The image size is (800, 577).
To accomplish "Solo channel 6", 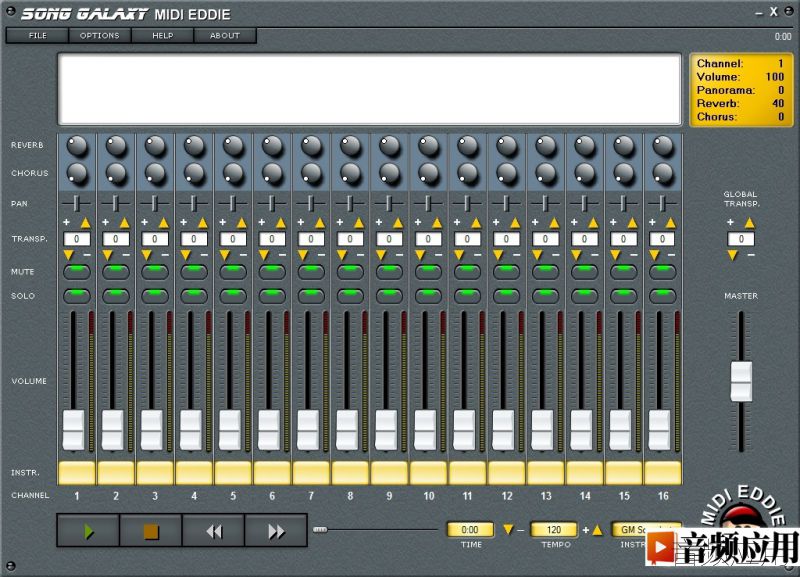I will point(272,295).
